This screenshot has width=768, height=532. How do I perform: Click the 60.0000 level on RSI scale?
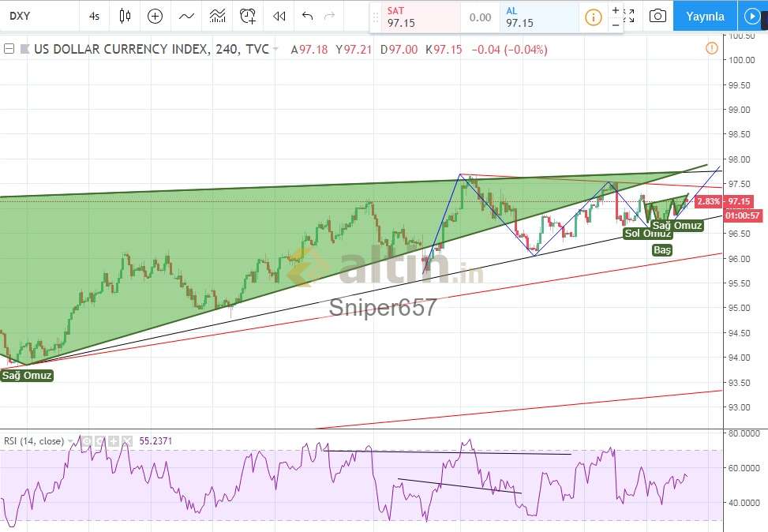point(744,468)
